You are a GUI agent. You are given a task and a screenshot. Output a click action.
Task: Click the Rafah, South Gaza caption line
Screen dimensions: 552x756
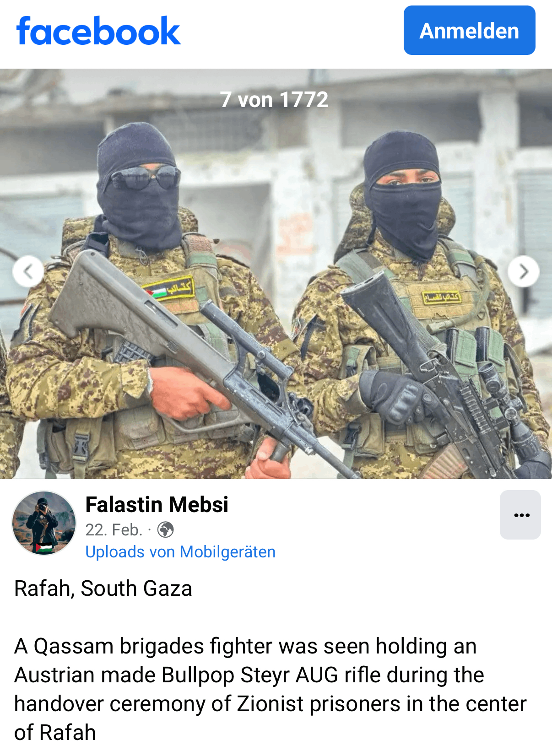coord(103,589)
